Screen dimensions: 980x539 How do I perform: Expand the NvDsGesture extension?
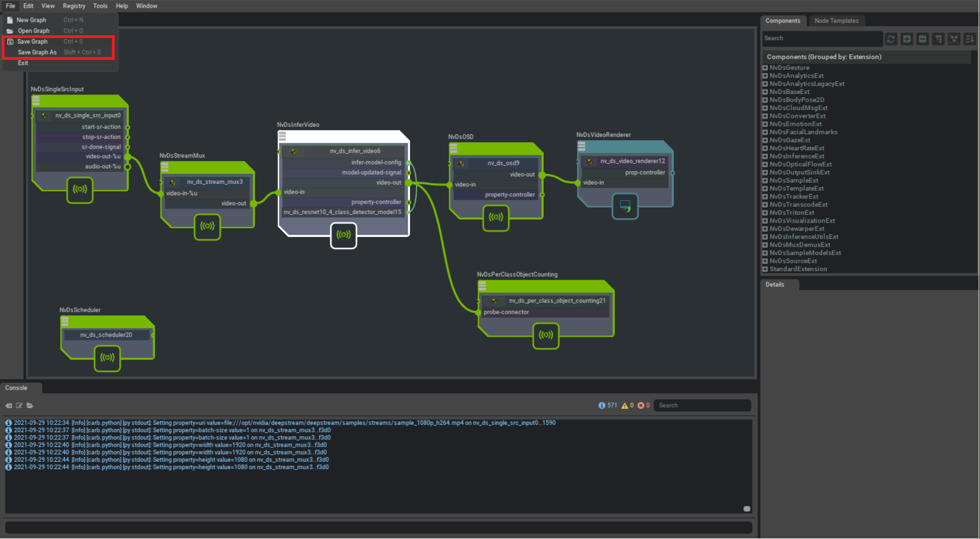click(765, 68)
